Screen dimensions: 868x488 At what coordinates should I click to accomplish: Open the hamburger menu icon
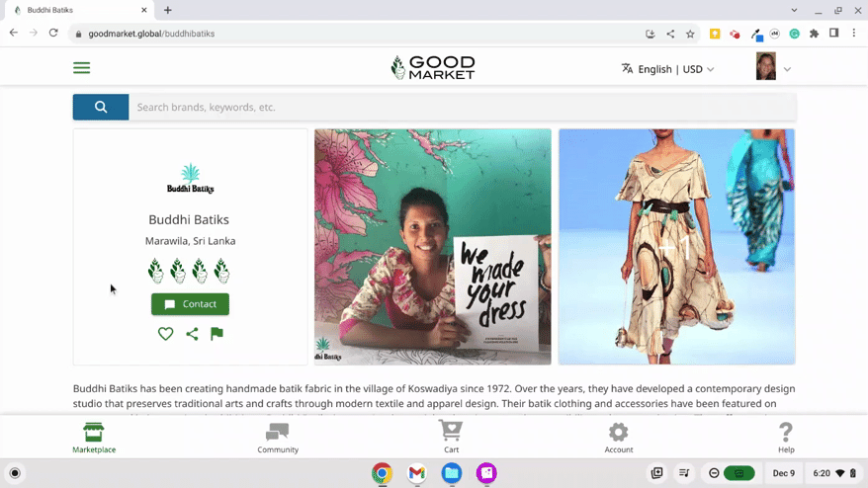[x=81, y=68]
